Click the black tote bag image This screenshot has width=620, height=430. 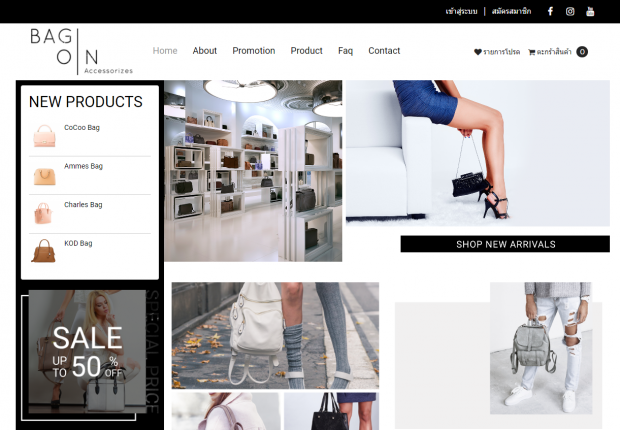pyautogui.click(x=331, y=411)
